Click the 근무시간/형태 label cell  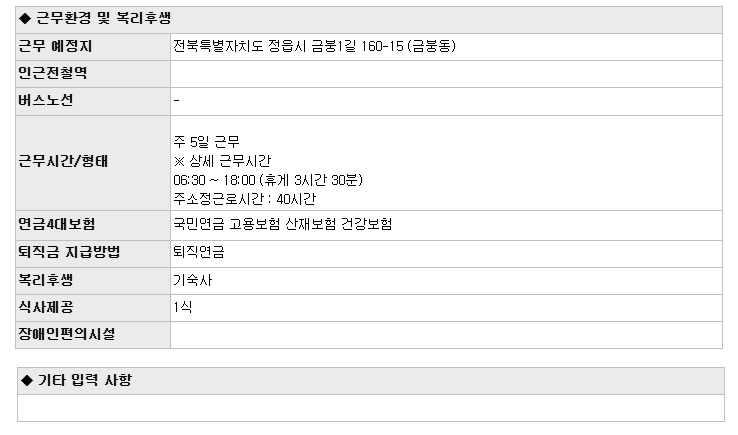coord(93,163)
